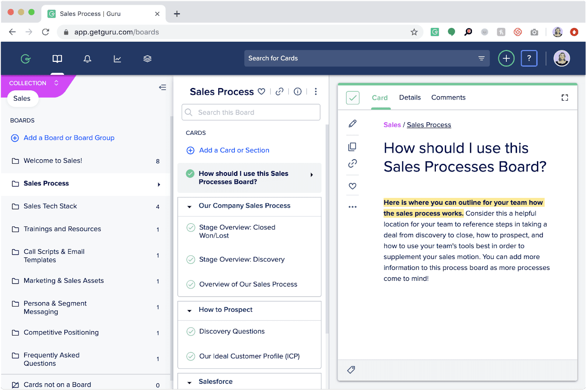Image resolution: width=588 pixels, height=391 pixels.
Task: Toggle the green verification checkmark on the card
Action: coord(352,98)
